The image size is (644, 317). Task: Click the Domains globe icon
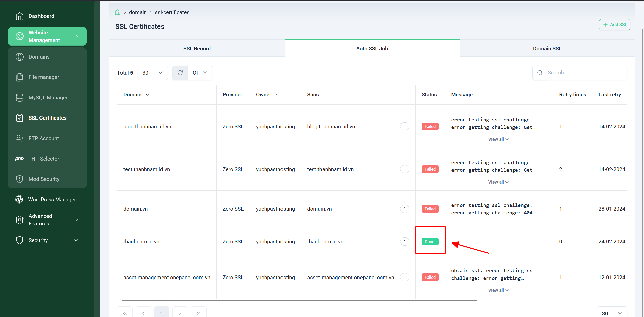pyautogui.click(x=20, y=57)
